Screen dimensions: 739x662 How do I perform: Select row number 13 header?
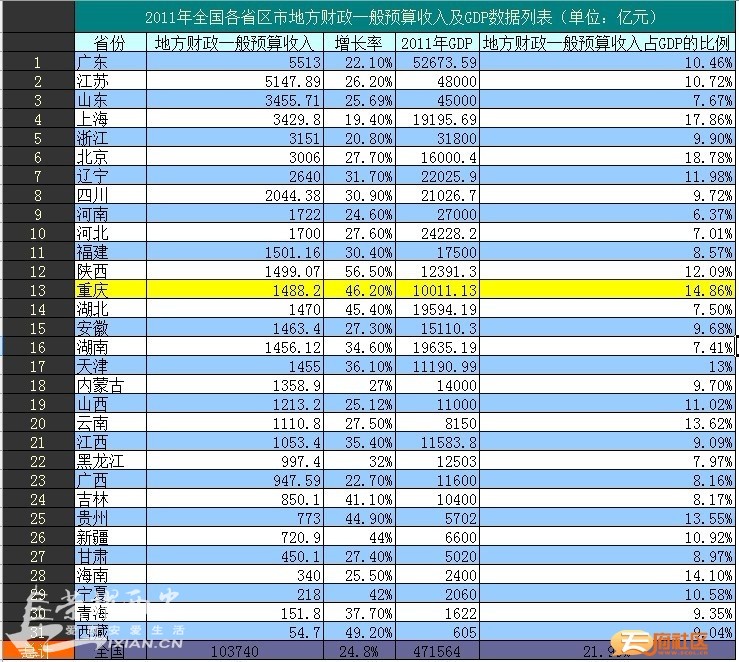(x=38, y=290)
